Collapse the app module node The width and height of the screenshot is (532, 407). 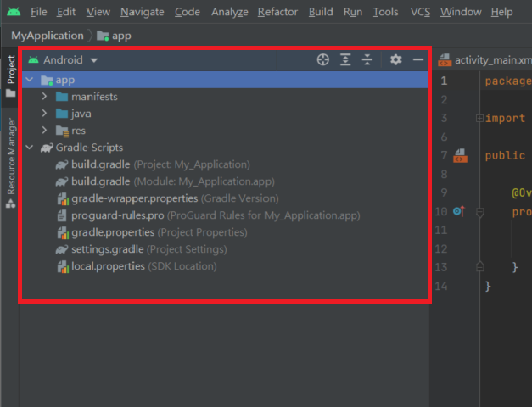tap(30, 80)
